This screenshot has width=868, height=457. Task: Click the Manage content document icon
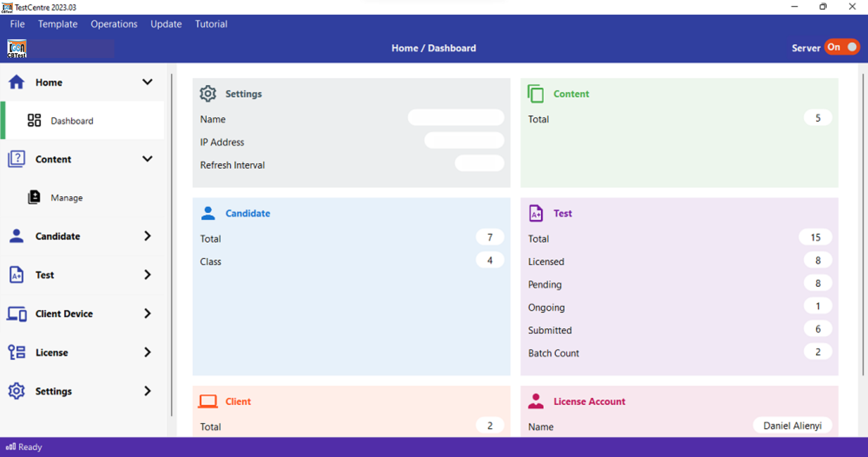(x=34, y=197)
